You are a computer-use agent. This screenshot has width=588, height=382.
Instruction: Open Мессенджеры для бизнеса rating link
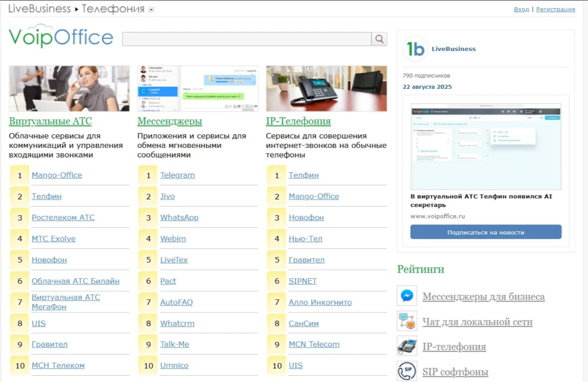click(x=483, y=297)
